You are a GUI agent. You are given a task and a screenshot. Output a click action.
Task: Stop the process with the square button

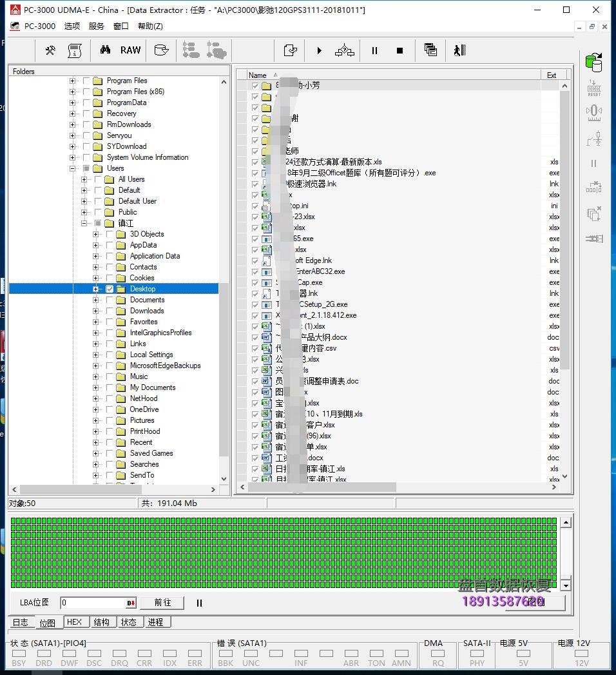[x=399, y=50]
